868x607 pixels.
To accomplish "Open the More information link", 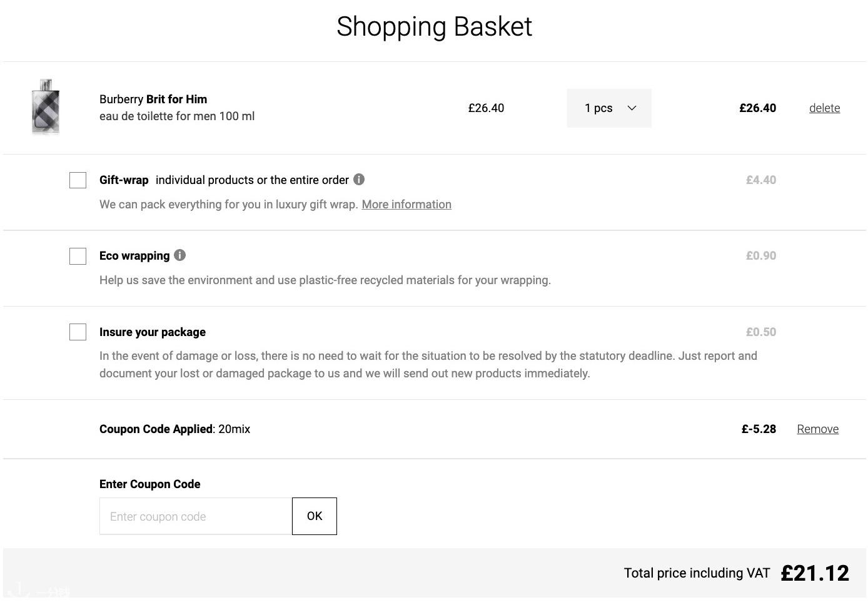I will (x=406, y=205).
